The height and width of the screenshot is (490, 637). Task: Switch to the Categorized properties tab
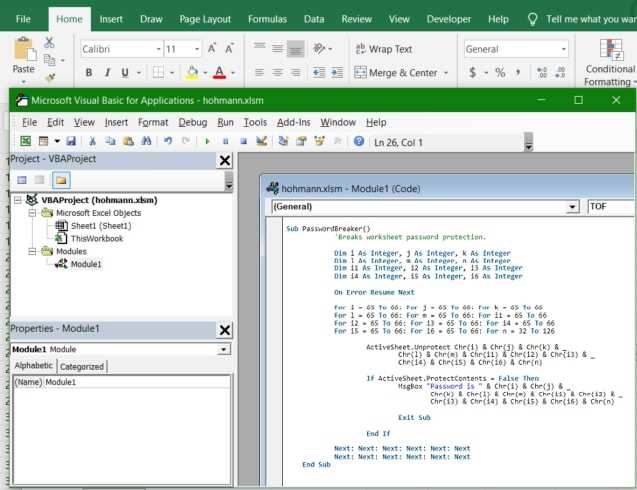[82, 366]
